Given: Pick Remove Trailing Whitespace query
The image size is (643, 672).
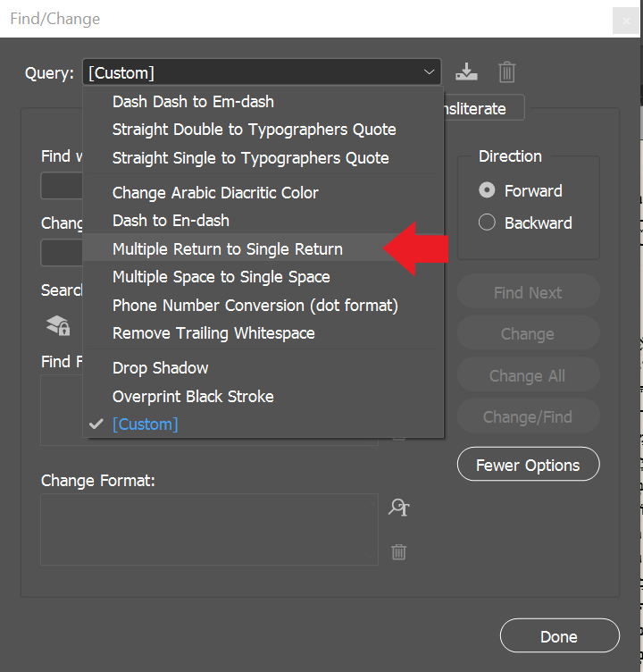Looking at the screenshot, I should click(213, 333).
